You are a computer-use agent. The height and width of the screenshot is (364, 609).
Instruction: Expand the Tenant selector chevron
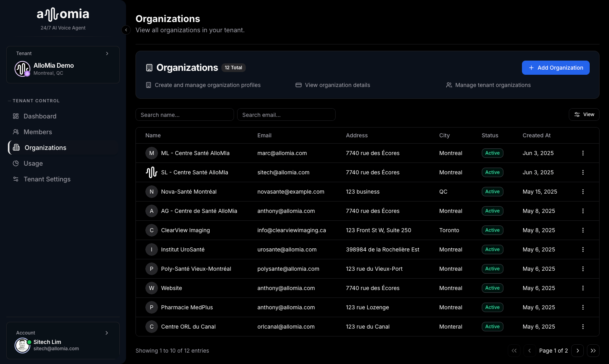pos(107,53)
